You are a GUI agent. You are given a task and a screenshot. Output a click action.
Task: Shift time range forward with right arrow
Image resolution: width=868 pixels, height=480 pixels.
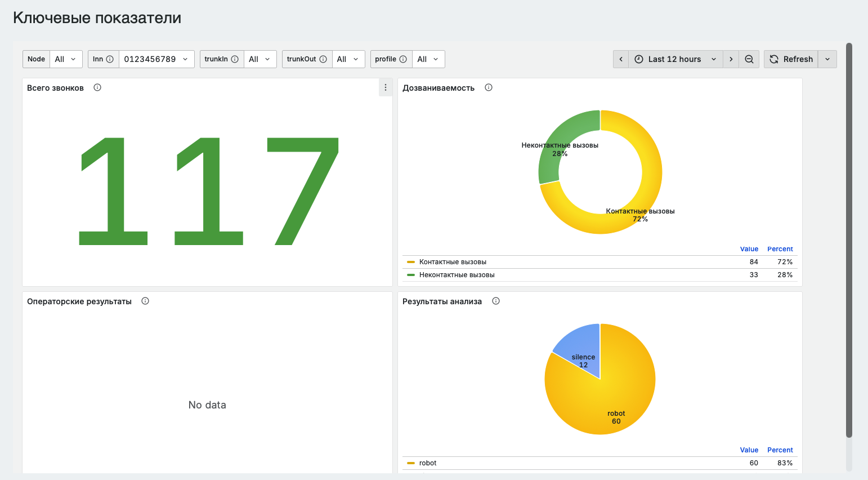click(x=731, y=59)
